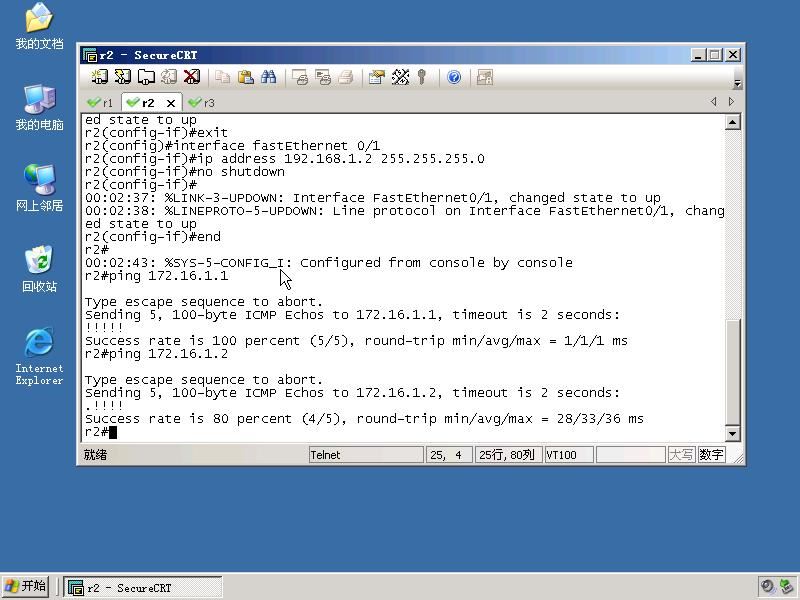
Task: Click the Paste clipboard icon
Action: (x=246, y=77)
